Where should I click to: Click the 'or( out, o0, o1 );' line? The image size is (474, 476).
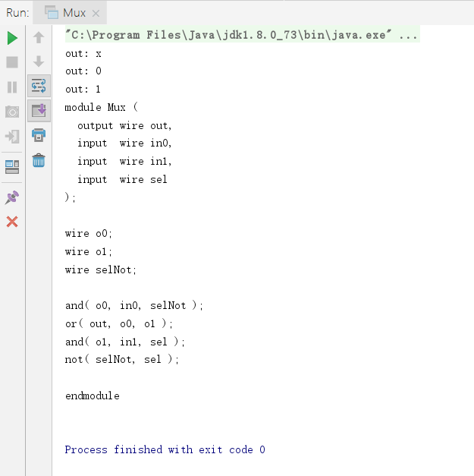pyautogui.click(x=119, y=323)
